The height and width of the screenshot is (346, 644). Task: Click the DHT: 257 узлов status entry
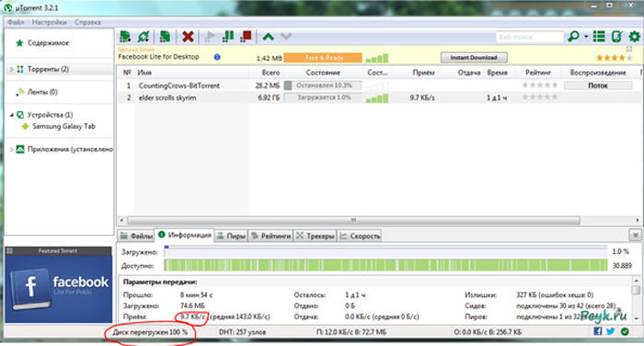pos(242,332)
